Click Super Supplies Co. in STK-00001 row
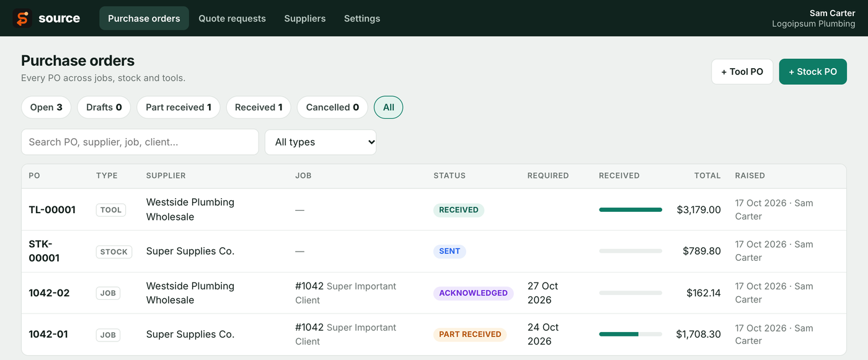The height and width of the screenshot is (360, 868). coord(190,251)
